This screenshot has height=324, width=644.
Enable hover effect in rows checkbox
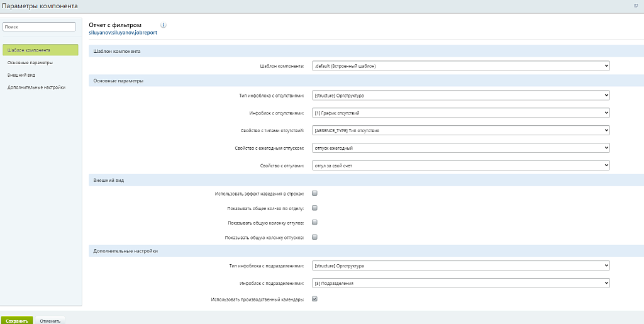click(315, 194)
